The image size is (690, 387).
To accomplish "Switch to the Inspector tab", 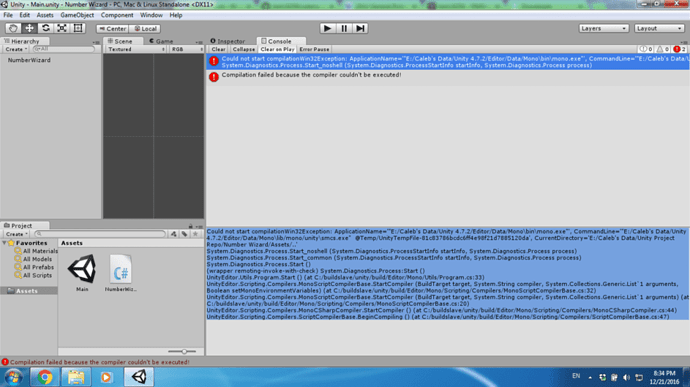I will coord(228,41).
